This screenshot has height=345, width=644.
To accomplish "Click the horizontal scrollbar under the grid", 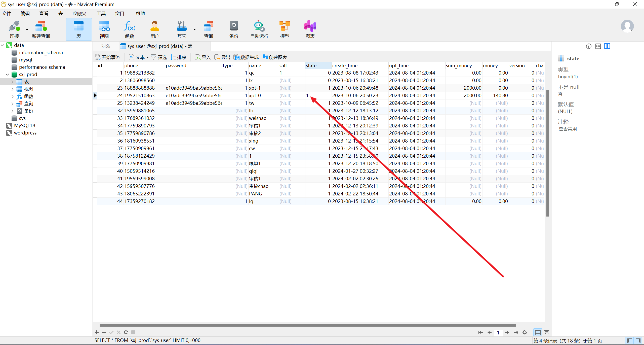I will 307,325.
